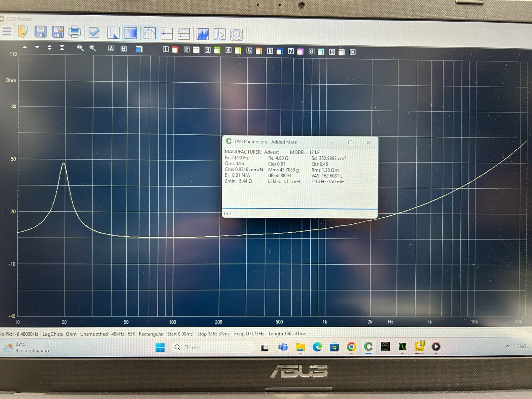Viewport: 532px width, 399px height.
Task: Open Microsoft Edge from the taskbar
Action: click(x=317, y=347)
